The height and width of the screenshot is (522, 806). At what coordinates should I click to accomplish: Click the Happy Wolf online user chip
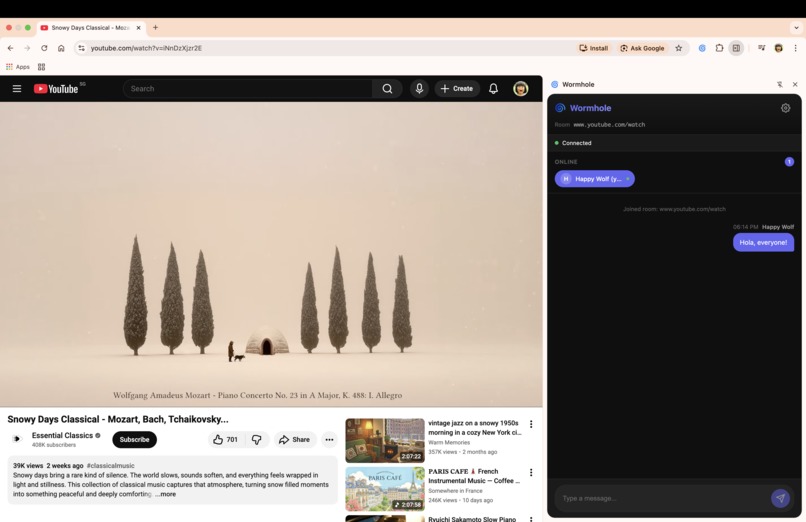coord(595,179)
